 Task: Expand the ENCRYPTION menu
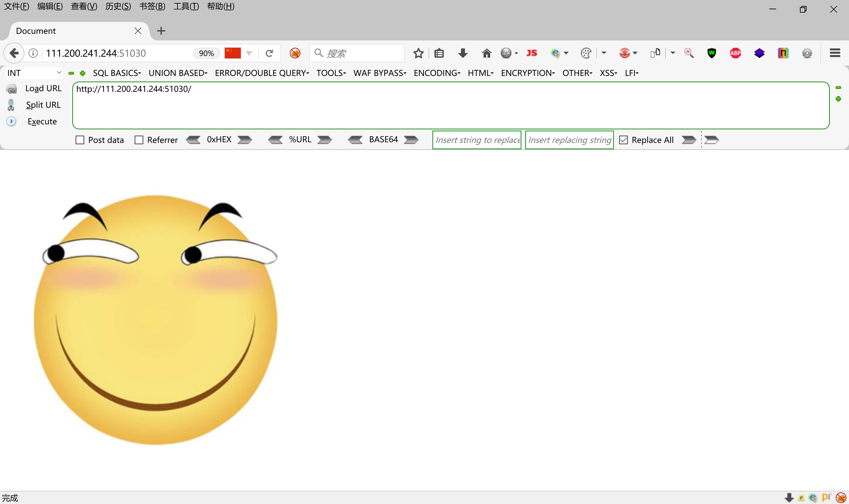(528, 73)
